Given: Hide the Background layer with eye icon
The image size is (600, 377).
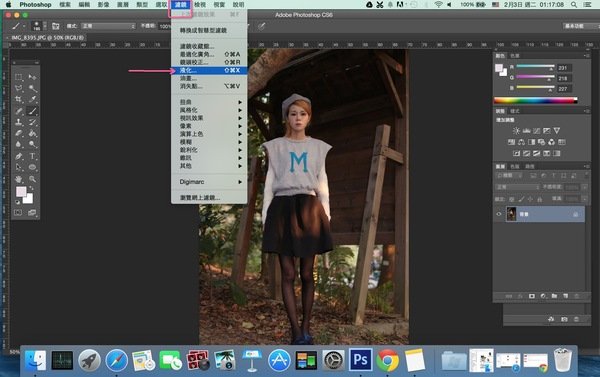Looking at the screenshot, I should [x=499, y=214].
